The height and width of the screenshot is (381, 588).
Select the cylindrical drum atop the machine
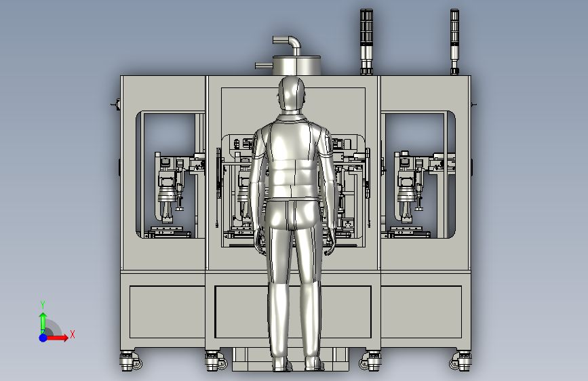296,66
